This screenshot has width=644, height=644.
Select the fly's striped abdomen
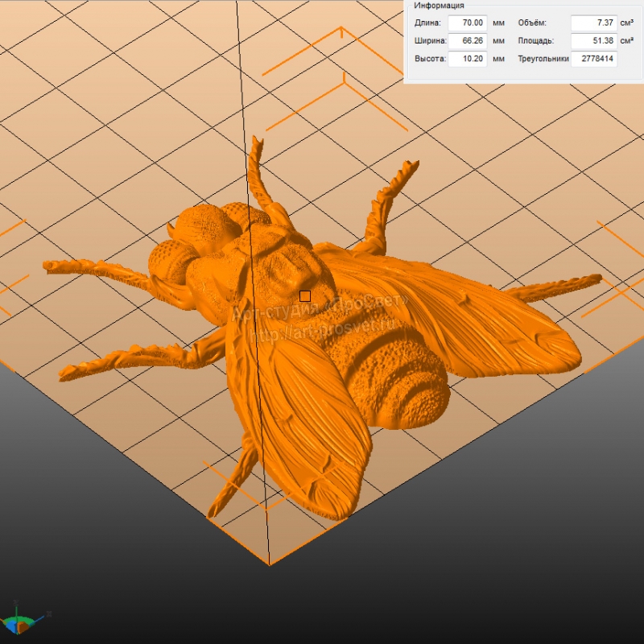[394, 378]
